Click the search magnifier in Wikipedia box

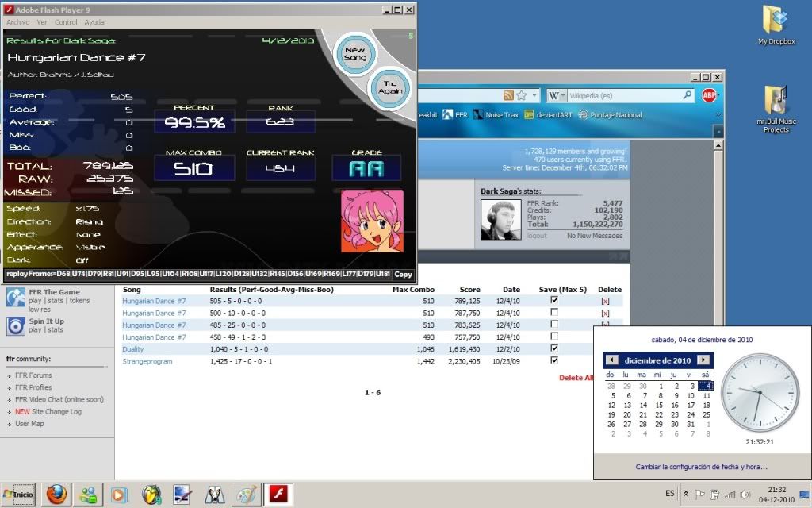point(688,95)
